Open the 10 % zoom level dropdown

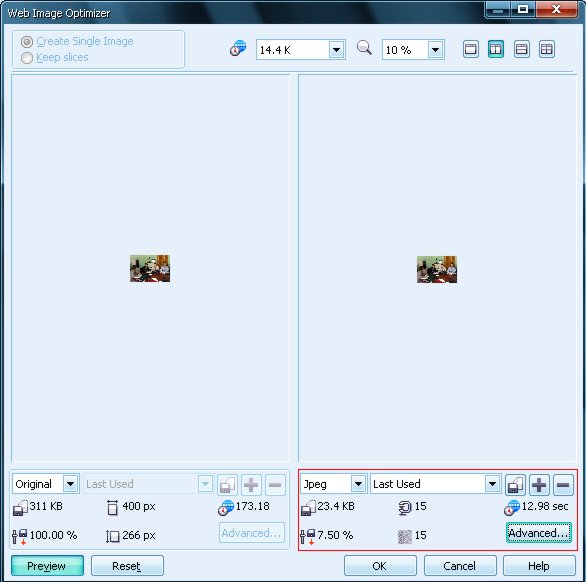435,50
